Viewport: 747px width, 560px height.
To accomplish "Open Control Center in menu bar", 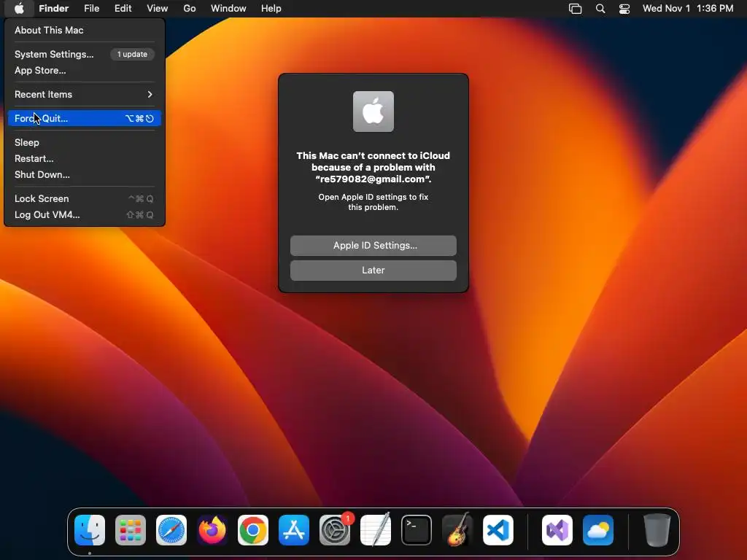I will click(x=624, y=9).
